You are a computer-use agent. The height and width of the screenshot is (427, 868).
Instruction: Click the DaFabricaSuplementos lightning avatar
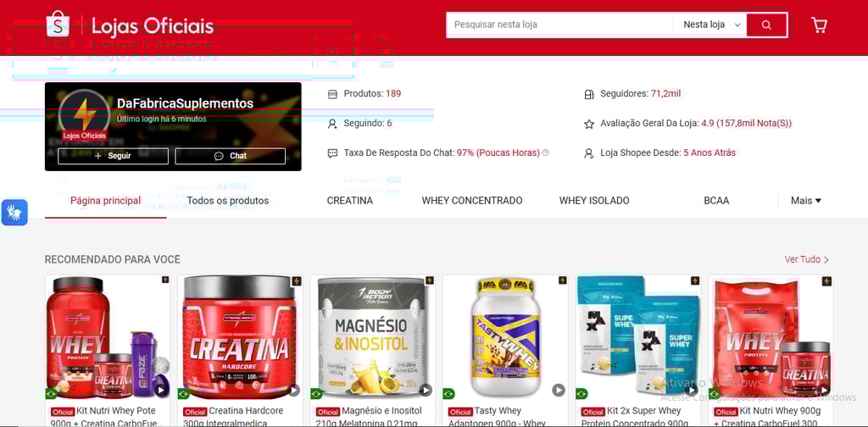pos(84,114)
